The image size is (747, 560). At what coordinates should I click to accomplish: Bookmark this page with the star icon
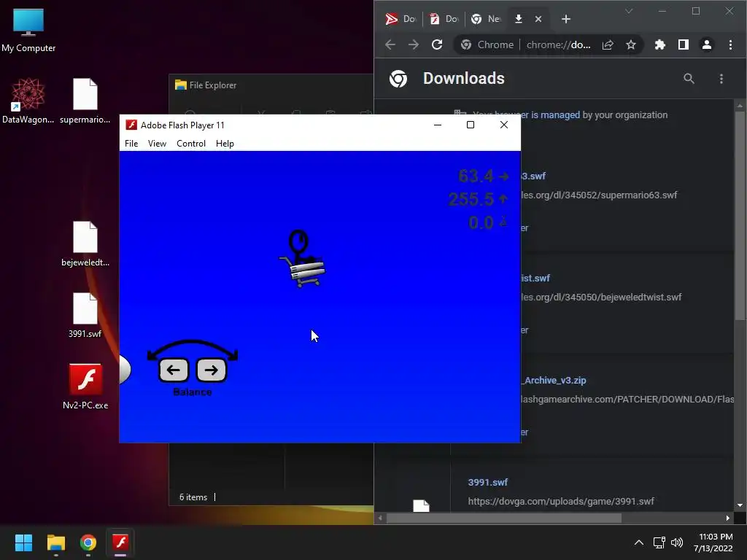(x=631, y=44)
